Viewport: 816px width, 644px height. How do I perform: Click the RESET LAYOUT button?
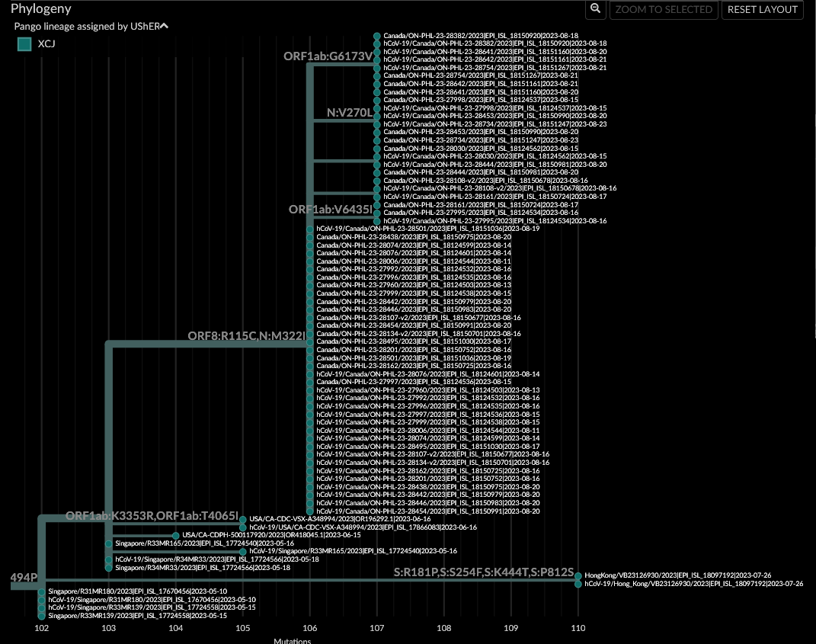(x=763, y=9)
